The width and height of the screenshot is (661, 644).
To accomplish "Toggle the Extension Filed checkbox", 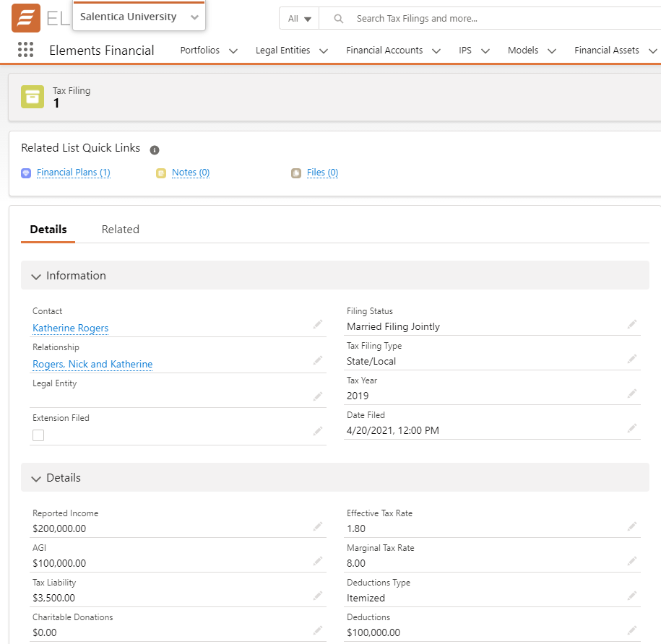I will click(x=38, y=435).
